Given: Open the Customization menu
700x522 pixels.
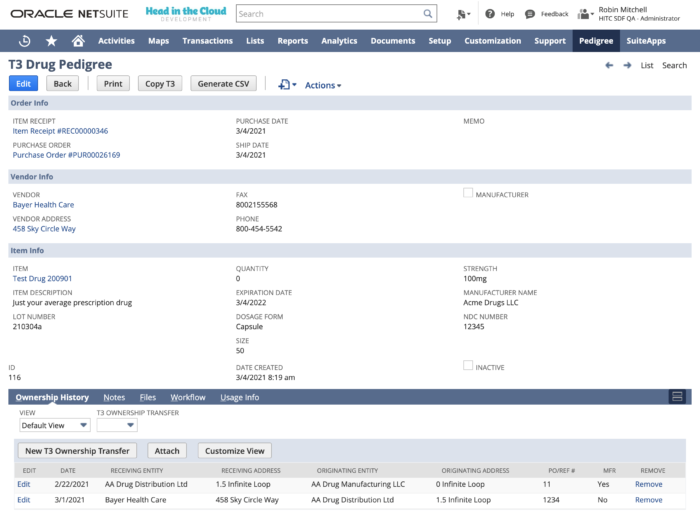Looking at the screenshot, I should (x=492, y=41).
